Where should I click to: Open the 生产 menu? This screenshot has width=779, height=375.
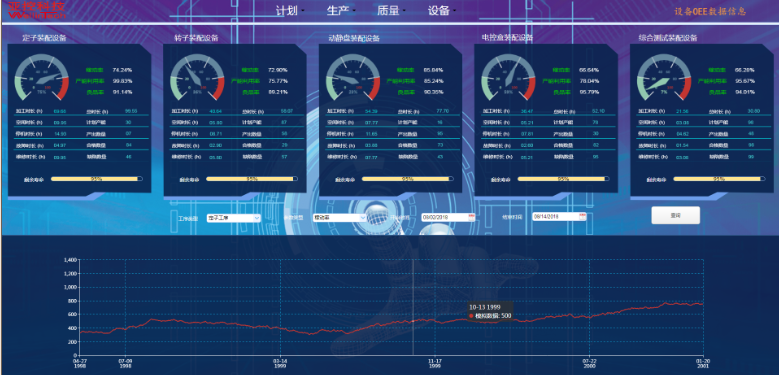tap(340, 11)
